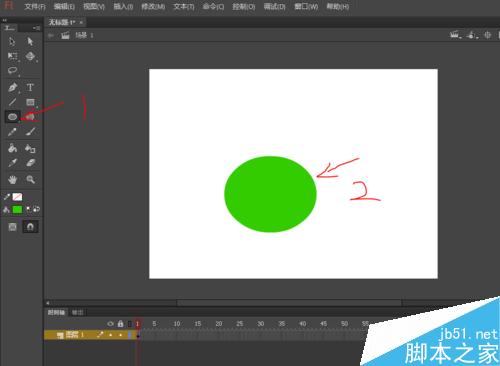Image resolution: width=500 pixels, height=366 pixels.
Task: Open the 调试(D) menu
Action: point(274,7)
